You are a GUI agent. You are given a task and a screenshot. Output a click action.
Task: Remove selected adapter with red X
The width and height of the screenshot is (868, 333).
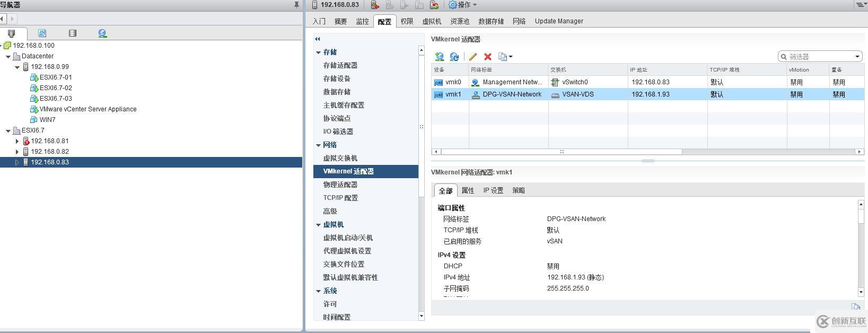[488, 56]
